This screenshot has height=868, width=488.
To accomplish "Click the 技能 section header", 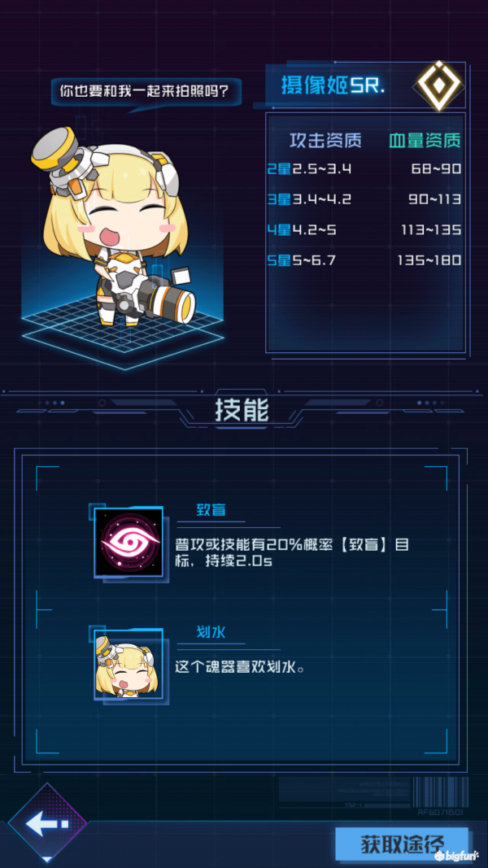I will [x=242, y=412].
